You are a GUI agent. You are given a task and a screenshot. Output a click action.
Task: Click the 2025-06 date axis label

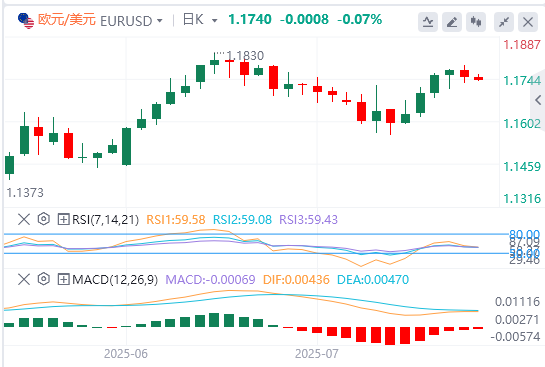(126, 354)
